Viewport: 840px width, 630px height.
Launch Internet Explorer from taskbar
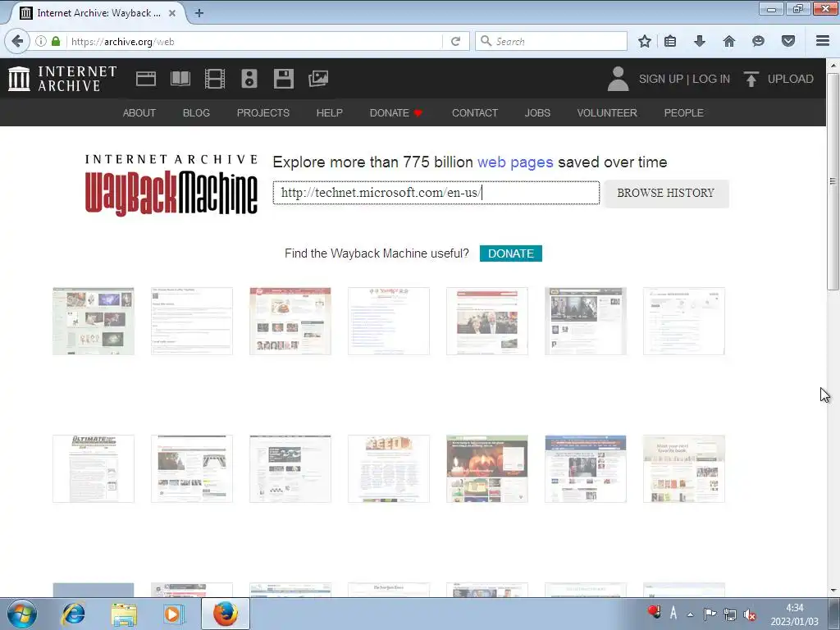[73, 614]
